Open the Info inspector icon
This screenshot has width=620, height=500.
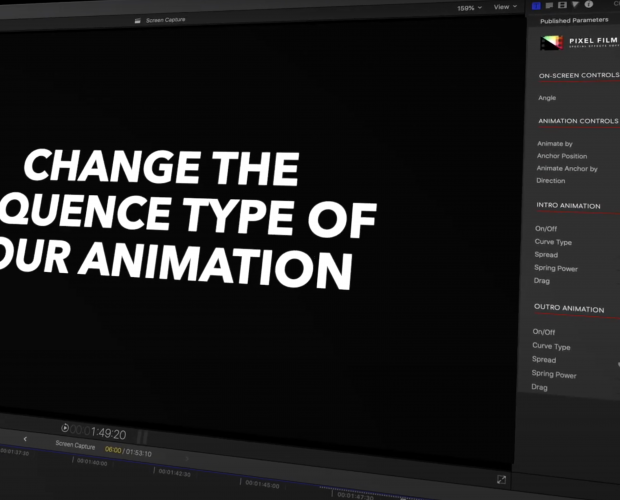[x=589, y=4]
